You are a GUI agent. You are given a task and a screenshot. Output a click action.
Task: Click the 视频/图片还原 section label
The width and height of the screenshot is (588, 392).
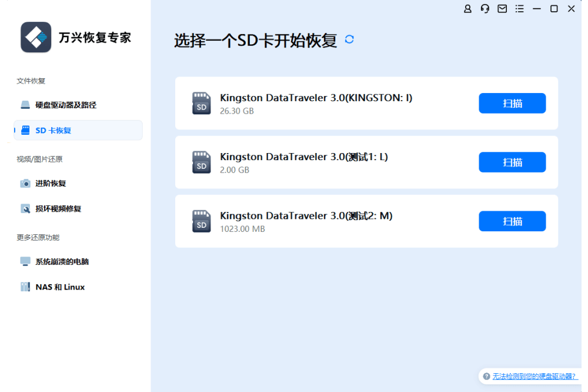[x=39, y=159]
